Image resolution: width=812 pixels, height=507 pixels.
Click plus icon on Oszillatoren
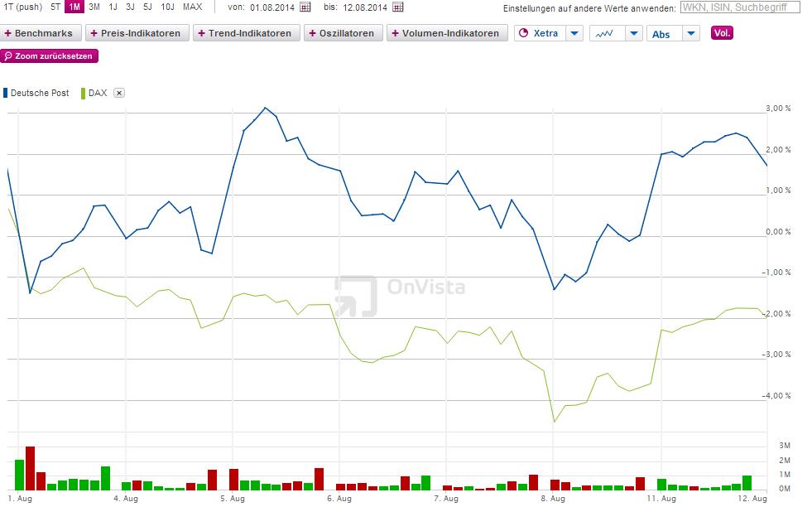click(312, 33)
